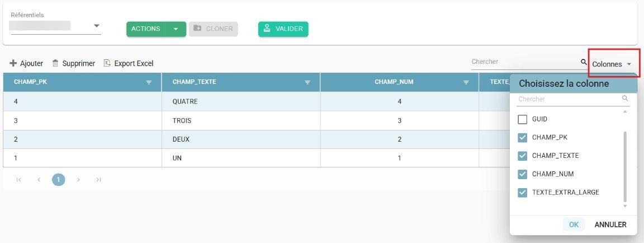The height and width of the screenshot is (243, 644).
Task: Click the column list scrollbar thumb
Action: point(625,166)
